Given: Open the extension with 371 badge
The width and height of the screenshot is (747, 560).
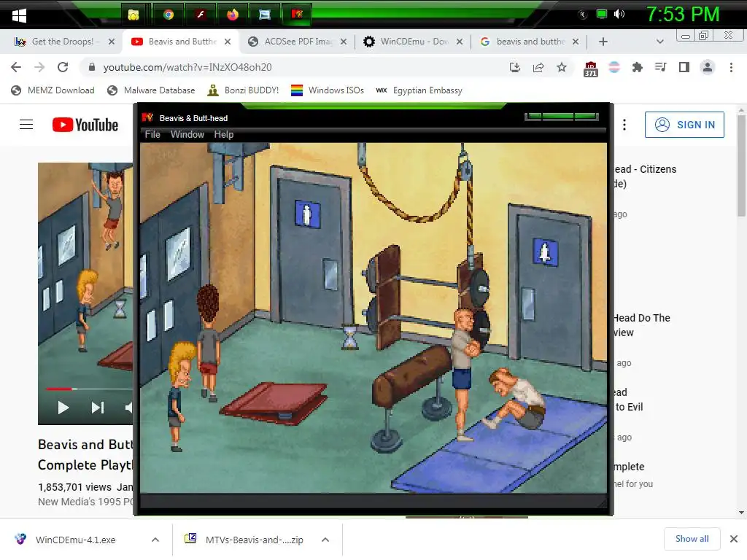Looking at the screenshot, I should pos(591,69).
